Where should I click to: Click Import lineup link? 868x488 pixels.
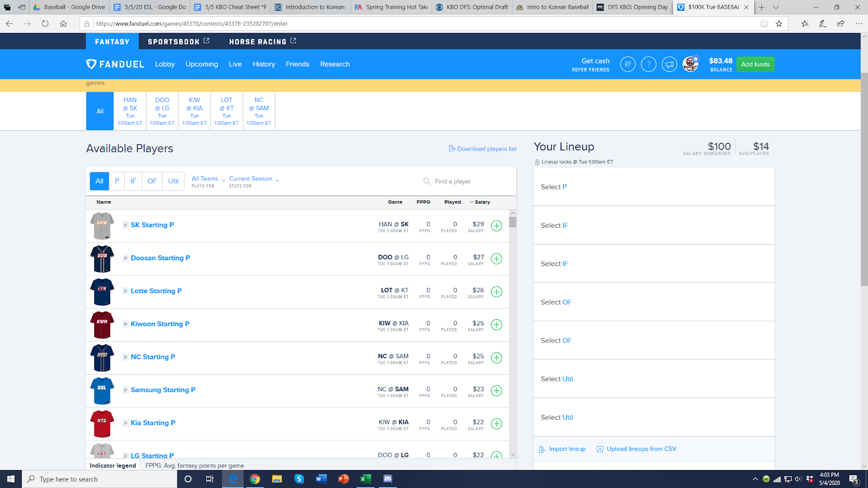point(562,449)
